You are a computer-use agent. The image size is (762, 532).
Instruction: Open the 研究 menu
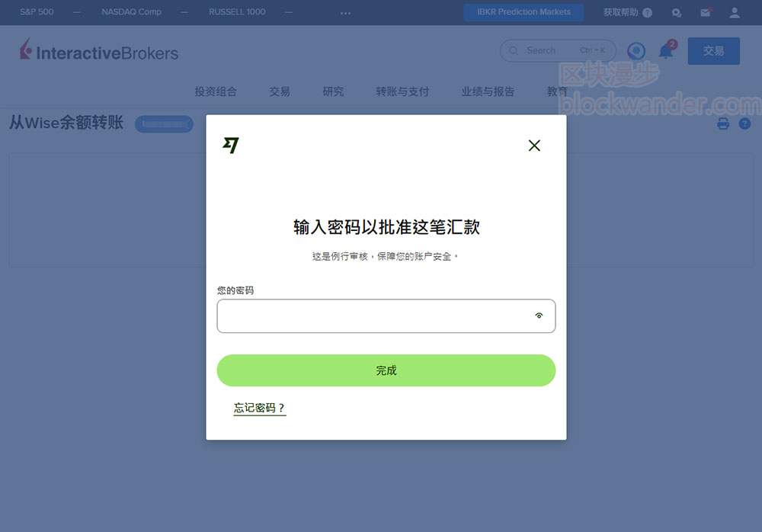point(333,91)
